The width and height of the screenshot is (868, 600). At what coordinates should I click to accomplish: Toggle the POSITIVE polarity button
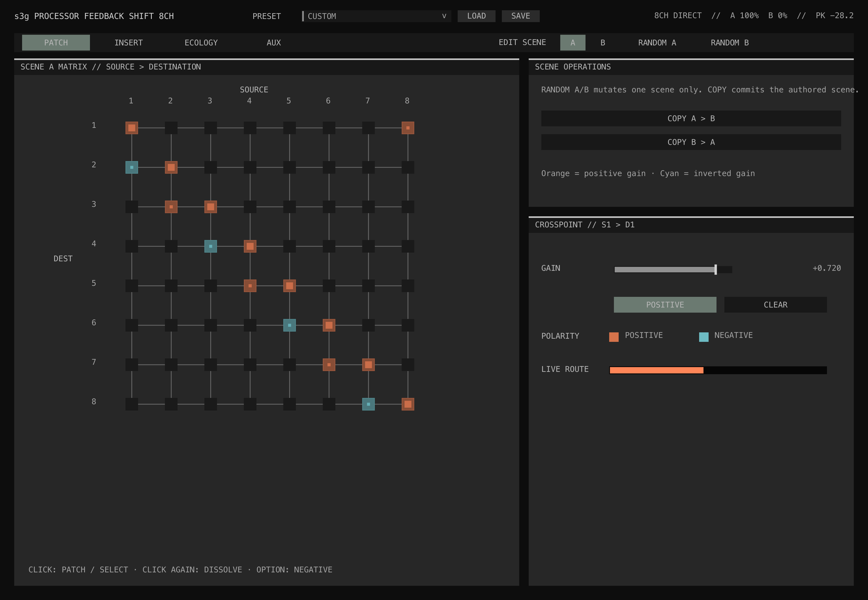click(665, 305)
